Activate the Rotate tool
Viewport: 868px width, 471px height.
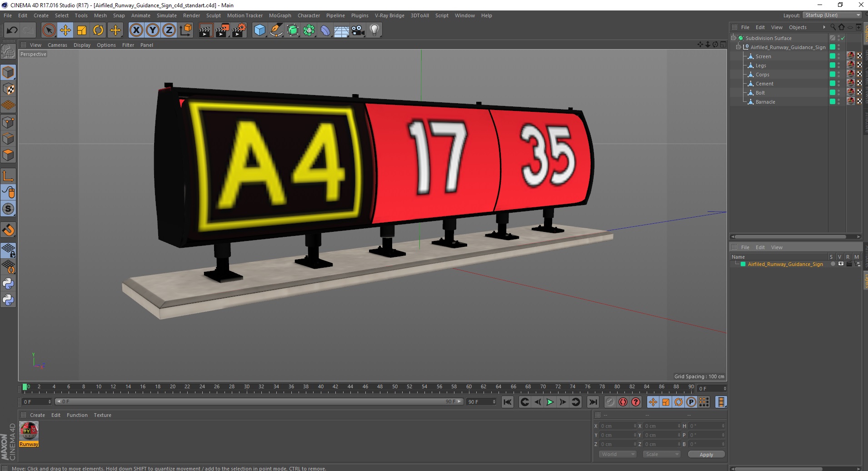98,30
